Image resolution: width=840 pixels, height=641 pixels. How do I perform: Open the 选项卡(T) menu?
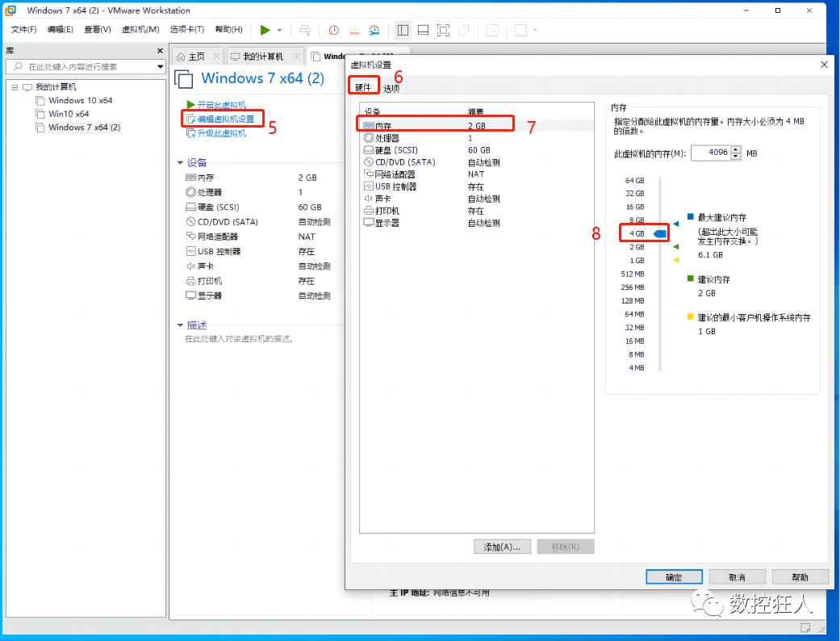click(187, 30)
